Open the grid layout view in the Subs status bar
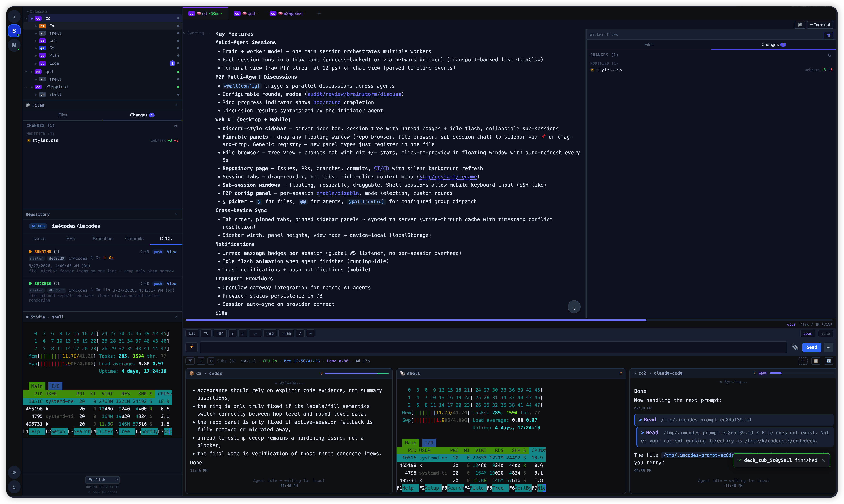This screenshot has width=844, height=504. [x=200, y=361]
